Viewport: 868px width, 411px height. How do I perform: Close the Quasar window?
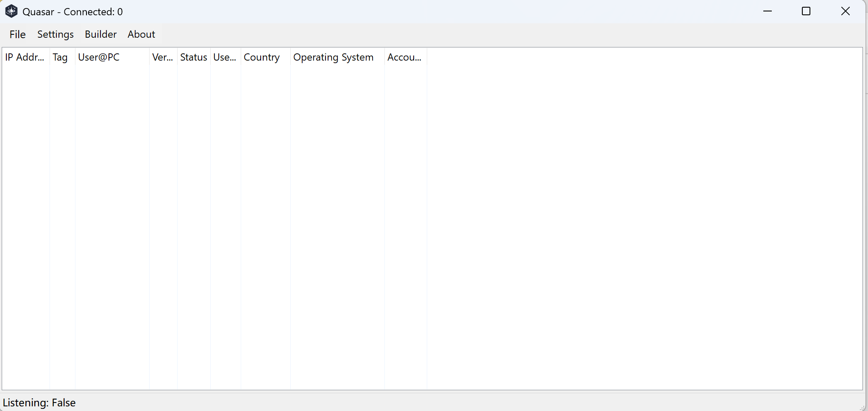[x=845, y=11]
